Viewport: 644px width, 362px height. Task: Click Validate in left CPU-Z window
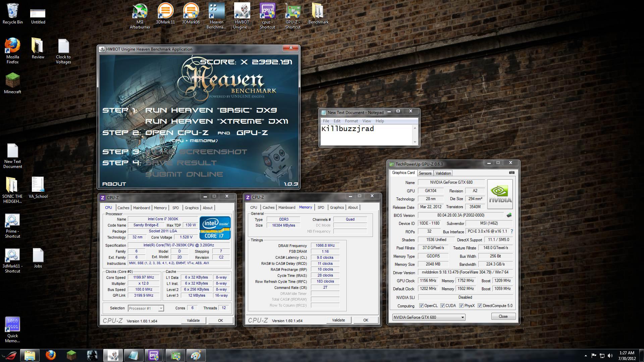pos(193,320)
